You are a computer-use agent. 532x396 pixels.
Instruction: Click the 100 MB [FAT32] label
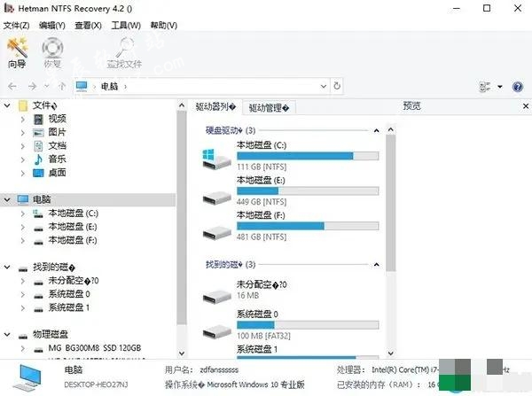pyautogui.click(x=263, y=336)
